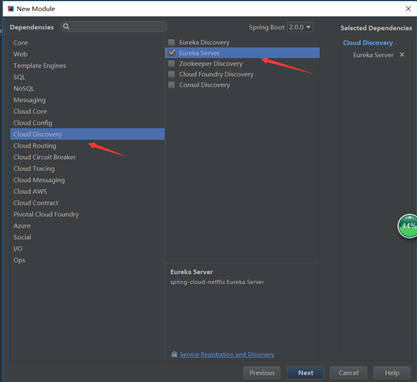Choose the Ops category

(x=87, y=260)
